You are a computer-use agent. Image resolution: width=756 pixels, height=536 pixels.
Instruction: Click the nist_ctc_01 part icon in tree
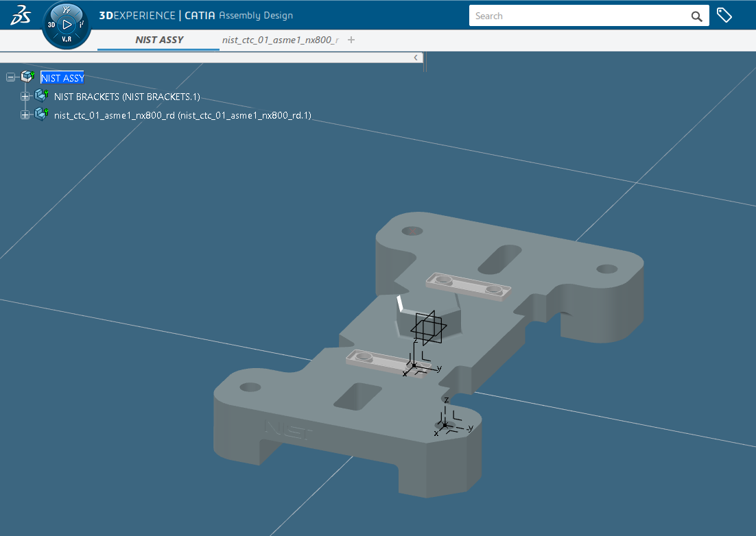pos(42,114)
